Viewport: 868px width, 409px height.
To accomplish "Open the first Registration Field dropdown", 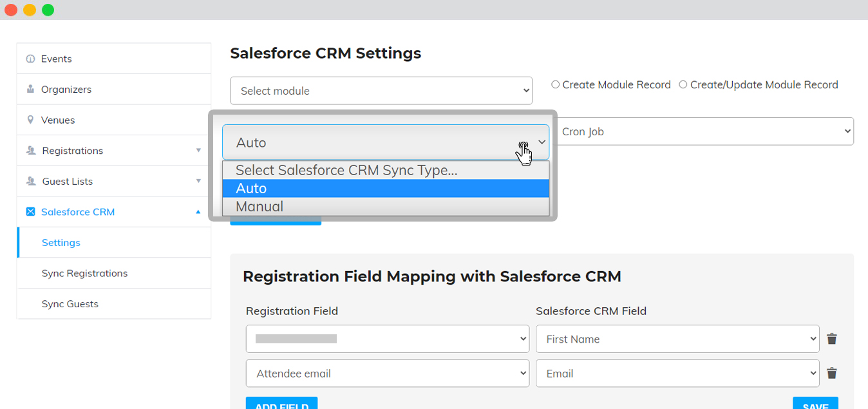I will pos(388,339).
